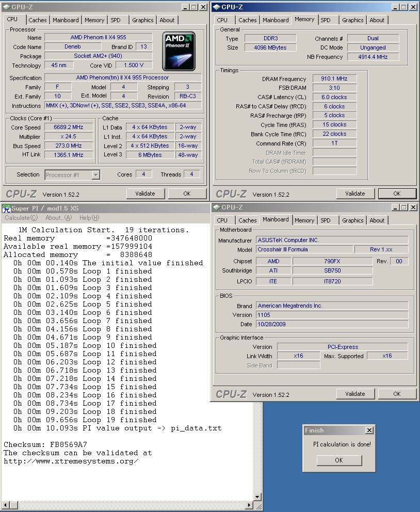The width and height of the screenshot is (420, 512).
Task: Click the CPU-Z icon in the Memory window title bar
Action: (216, 7)
